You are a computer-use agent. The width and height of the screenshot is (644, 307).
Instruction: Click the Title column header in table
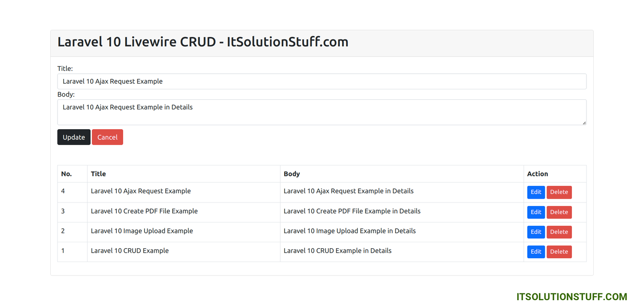(x=98, y=174)
